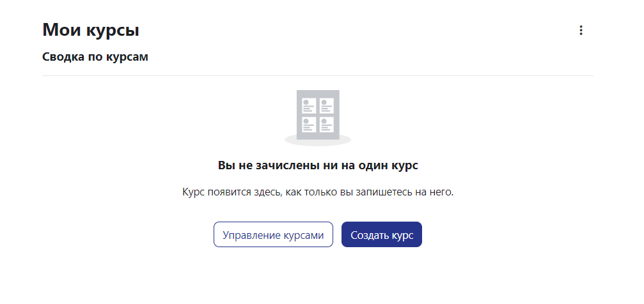
Task: Click the bottom-right card in the illustration
Action: pyautogui.click(x=327, y=125)
